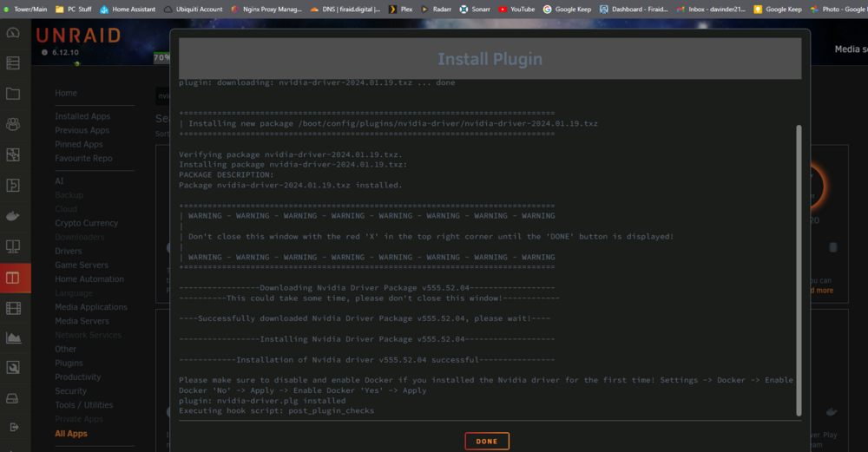Click 'Package nvidia-driver-2024.01.19.txz installed.' line

(291, 185)
